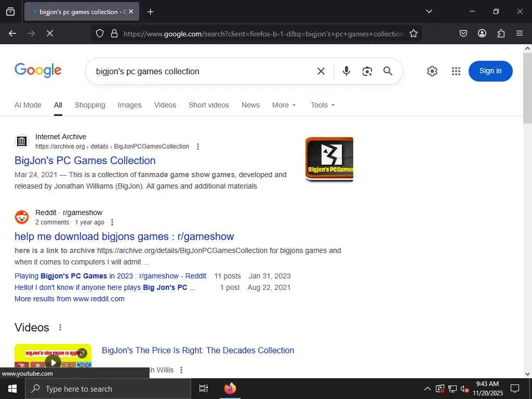Save page to Pocket

[463, 33]
